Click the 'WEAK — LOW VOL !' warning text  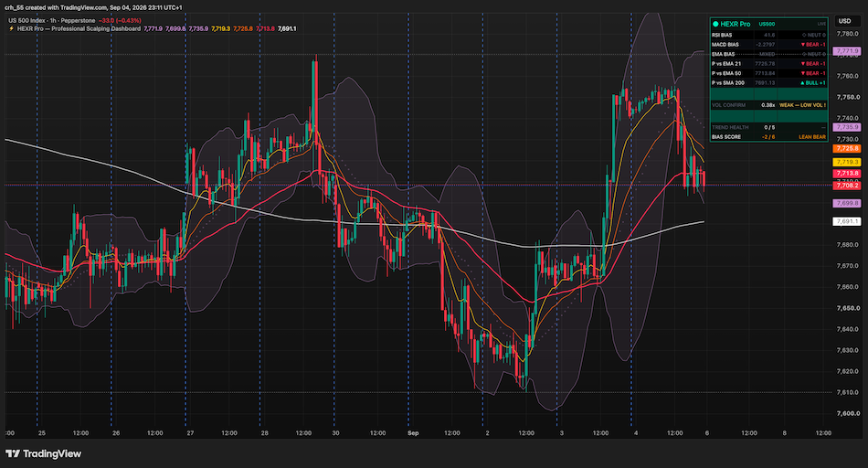[803, 105]
